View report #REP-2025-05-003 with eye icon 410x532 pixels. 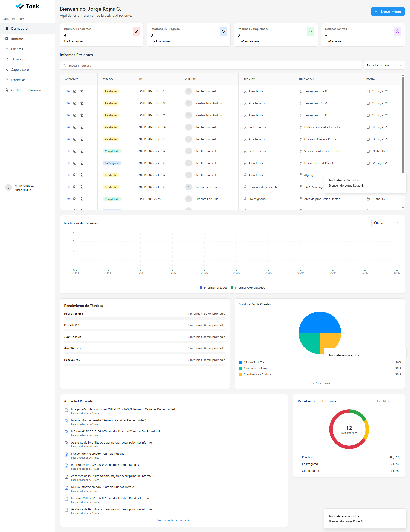coord(68,139)
